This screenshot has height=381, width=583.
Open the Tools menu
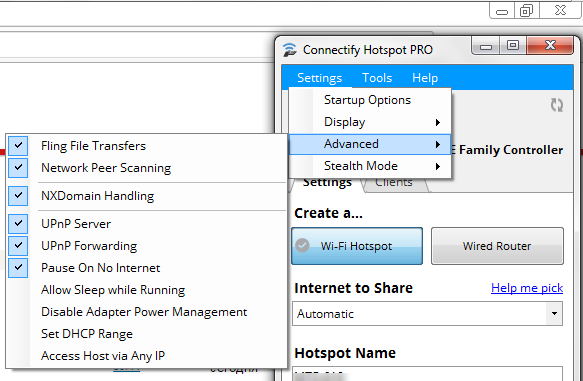click(377, 78)
